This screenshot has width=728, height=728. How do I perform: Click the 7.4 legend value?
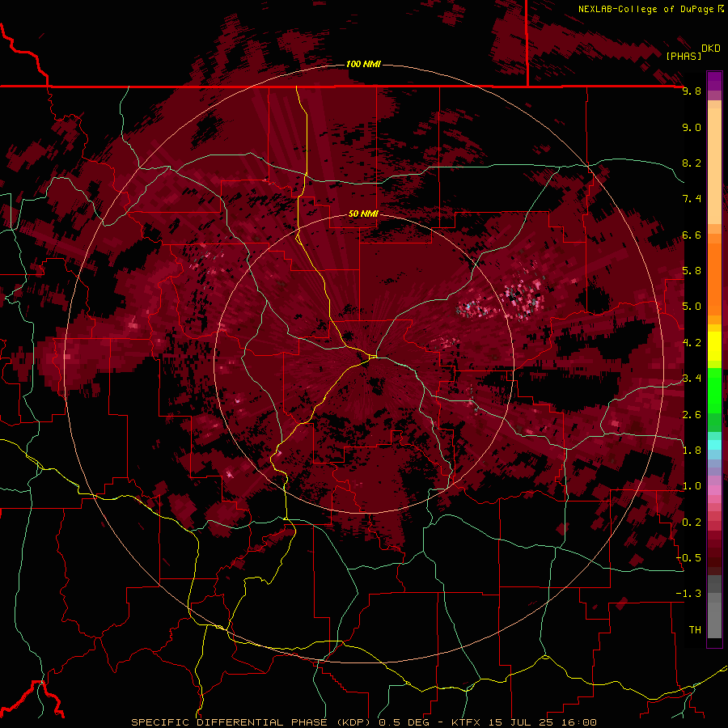[x=692, y=199]
